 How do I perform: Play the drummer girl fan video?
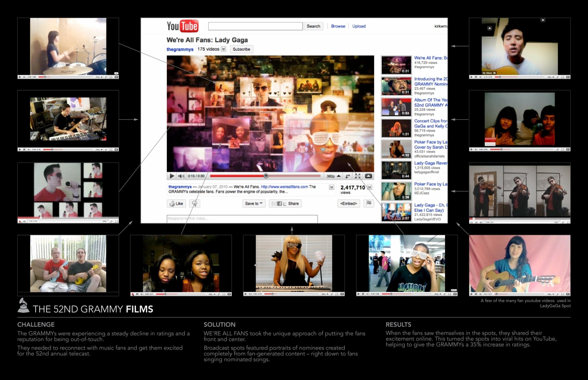pos(20,77)
